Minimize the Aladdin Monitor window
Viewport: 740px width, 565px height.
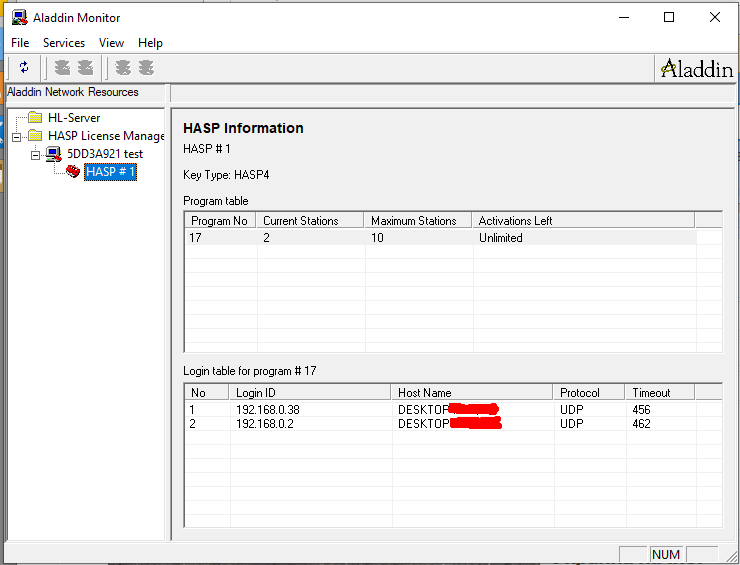(x=624, y=17)
